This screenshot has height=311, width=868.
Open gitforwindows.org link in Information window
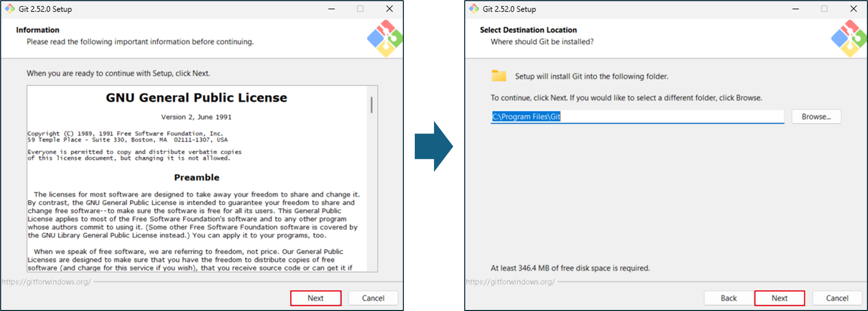46,282
